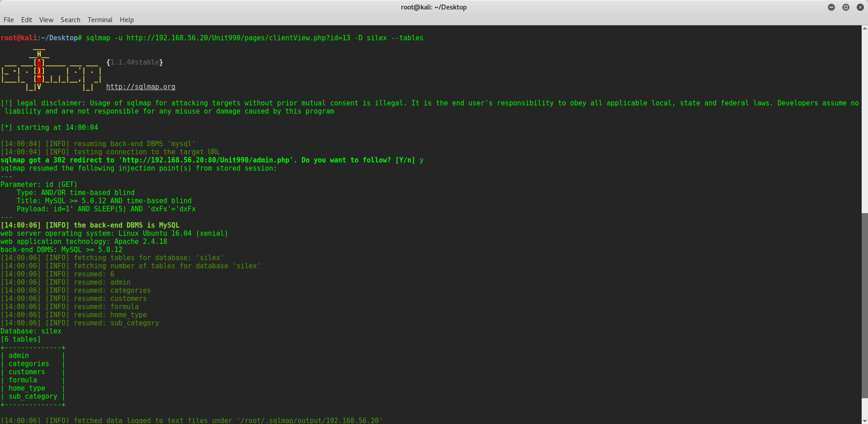The image size is (868, 424).
Task: Open the Terminal menu
Action: (x=100, y=20)
